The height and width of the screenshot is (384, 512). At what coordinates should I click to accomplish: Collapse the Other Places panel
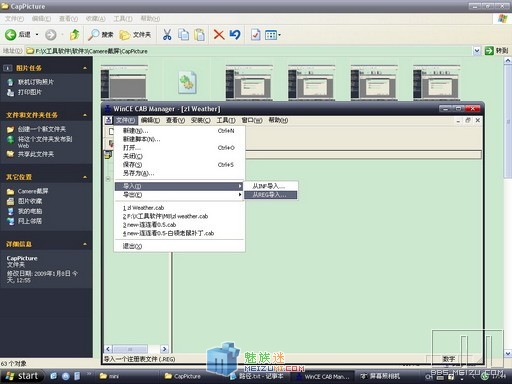[85, 177]
